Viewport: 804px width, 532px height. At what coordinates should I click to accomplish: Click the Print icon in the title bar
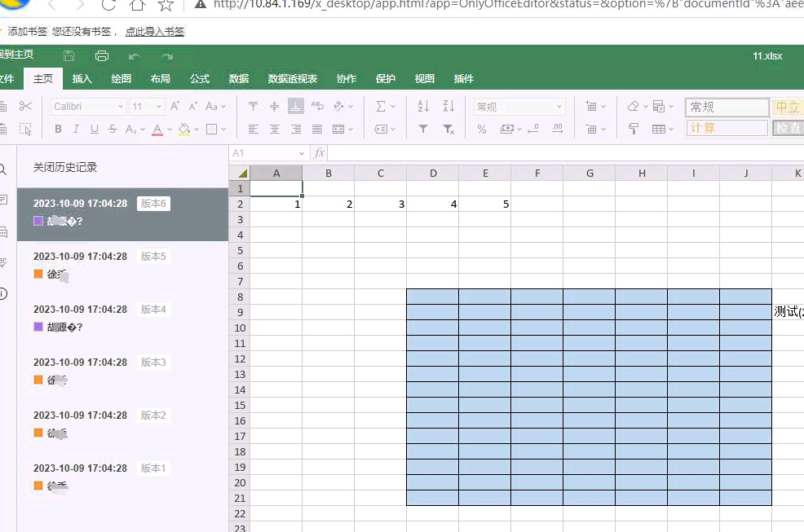pos(102,56)
